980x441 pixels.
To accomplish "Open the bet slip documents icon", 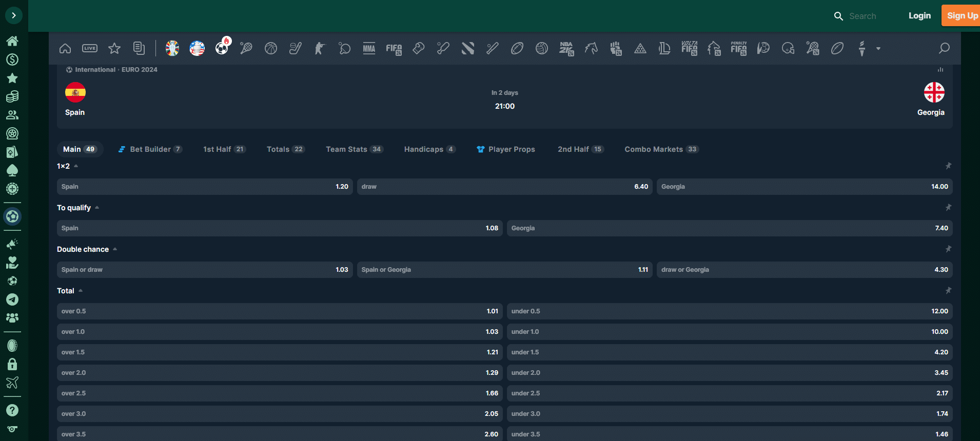I will (139, 48).
